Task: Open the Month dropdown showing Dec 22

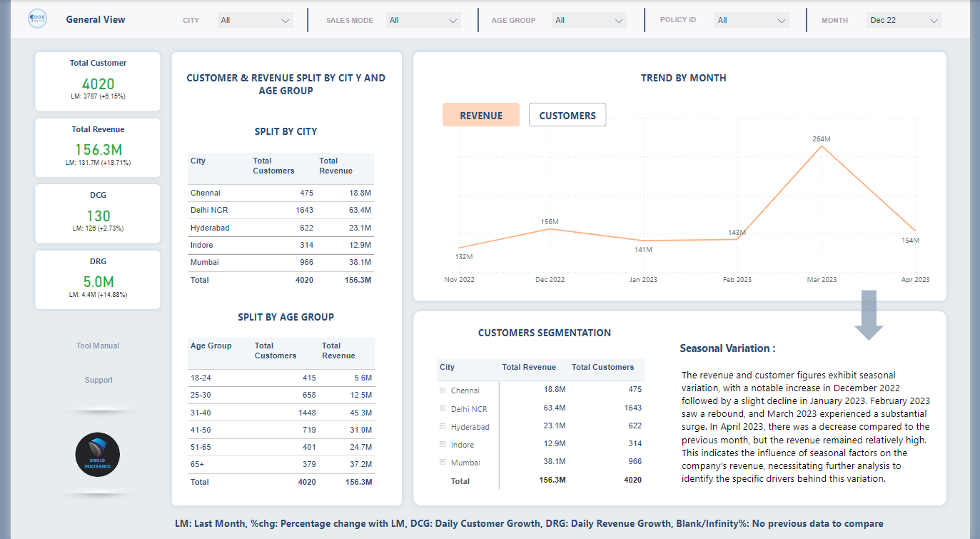Action: pos(904,21)
